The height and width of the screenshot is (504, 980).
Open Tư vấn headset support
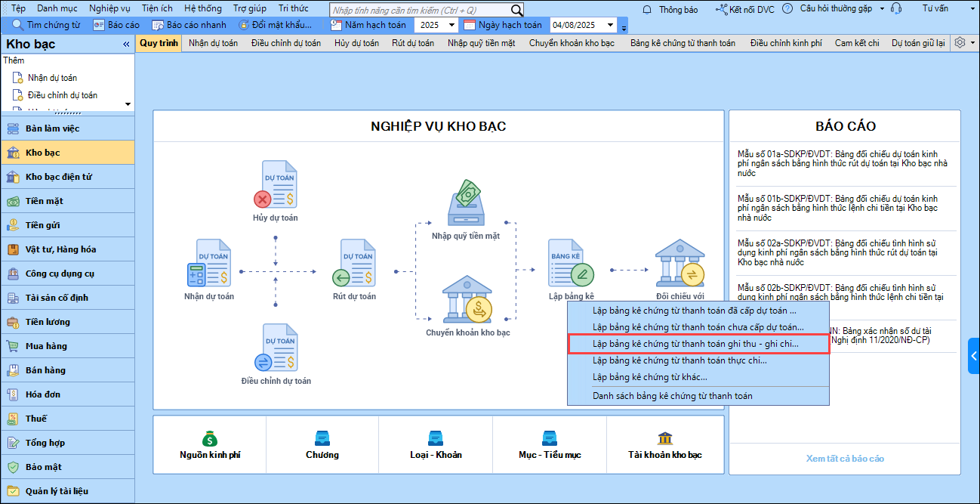tap(896, 9)
